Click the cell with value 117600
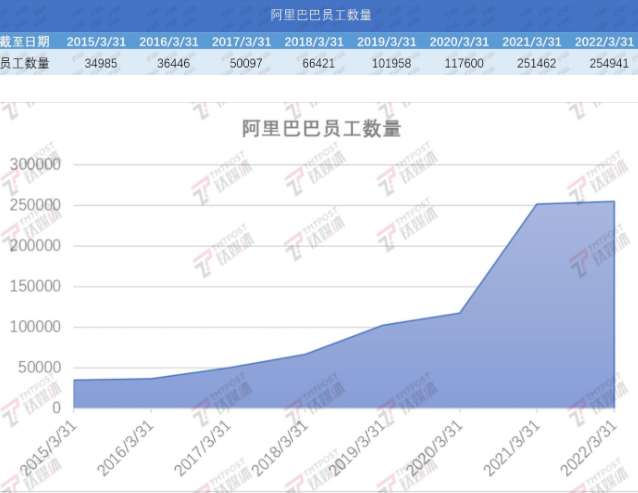The height and width of the screenshot is (493, 638). [464, 63]
